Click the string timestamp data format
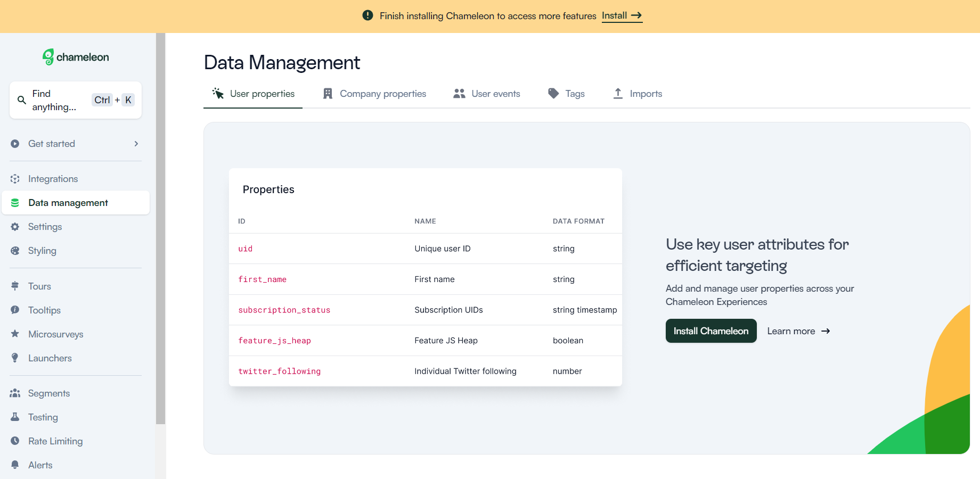The image size is (980, 479). tap(585, 310)
